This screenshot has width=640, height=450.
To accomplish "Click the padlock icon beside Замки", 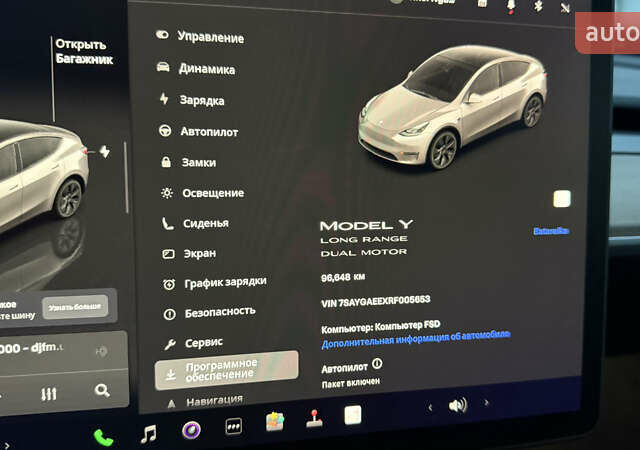I will pyautogui.click(x=166, y=162).
